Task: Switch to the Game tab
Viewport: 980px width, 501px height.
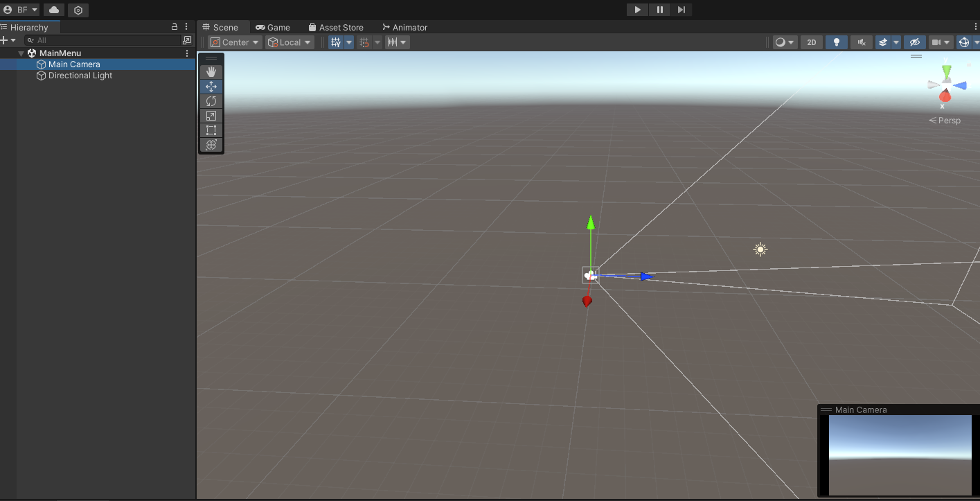Action: click(x=273, y=27)
